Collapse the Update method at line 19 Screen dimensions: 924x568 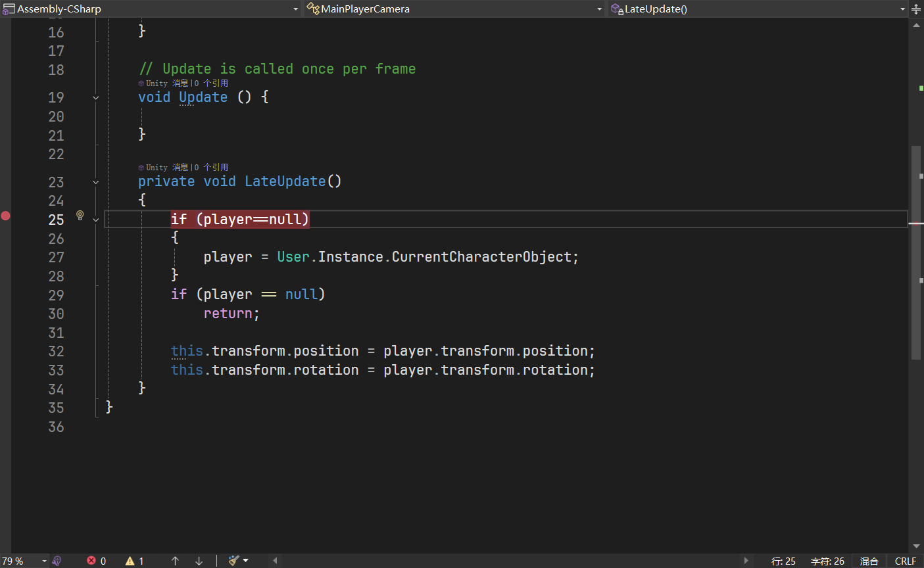(x=96, y=98)
